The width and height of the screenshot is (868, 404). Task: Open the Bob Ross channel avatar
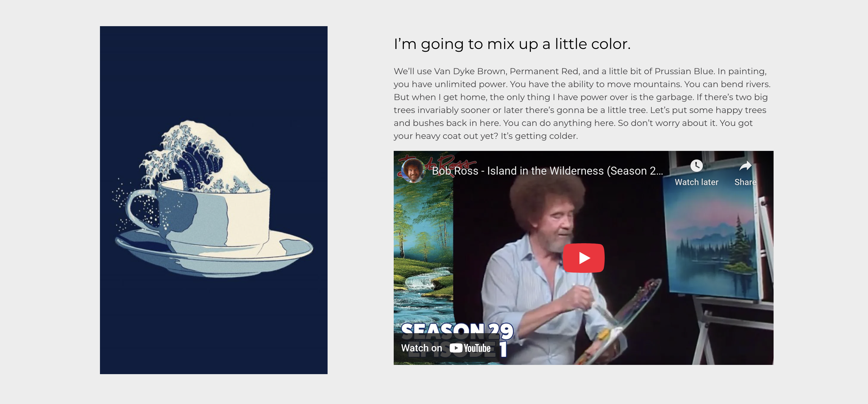(413, 170)
